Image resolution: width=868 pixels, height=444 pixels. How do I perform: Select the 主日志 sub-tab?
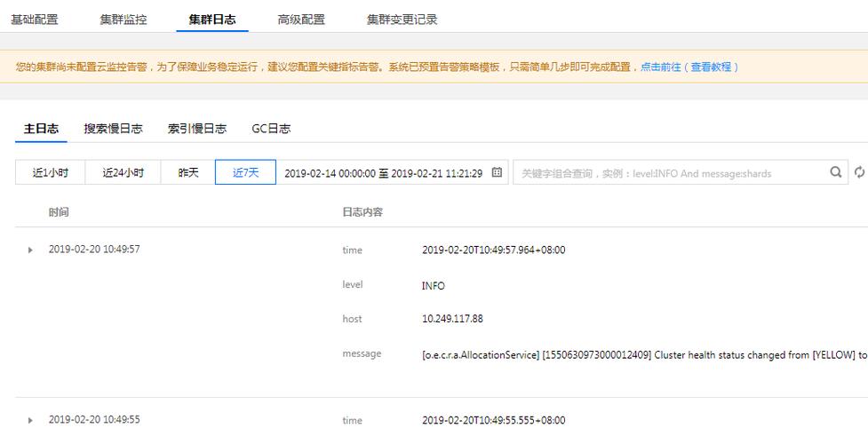[x=41, y=129]
